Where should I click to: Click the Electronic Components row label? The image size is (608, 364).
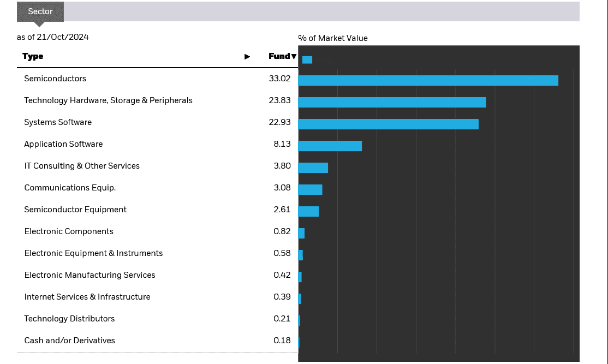[x=69, y=231]
